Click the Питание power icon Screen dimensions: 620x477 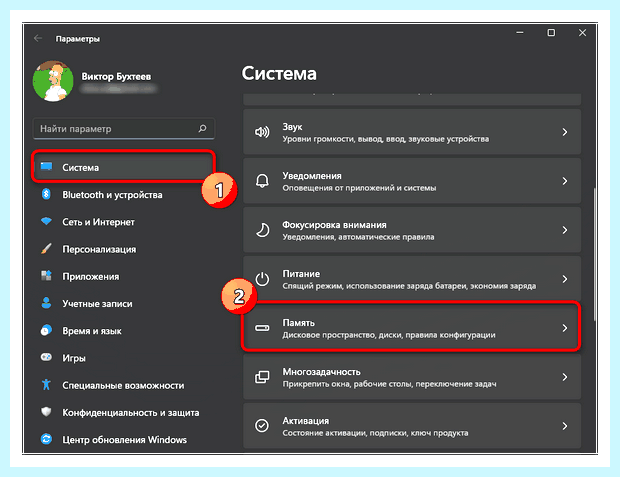[x=262, y=279]
